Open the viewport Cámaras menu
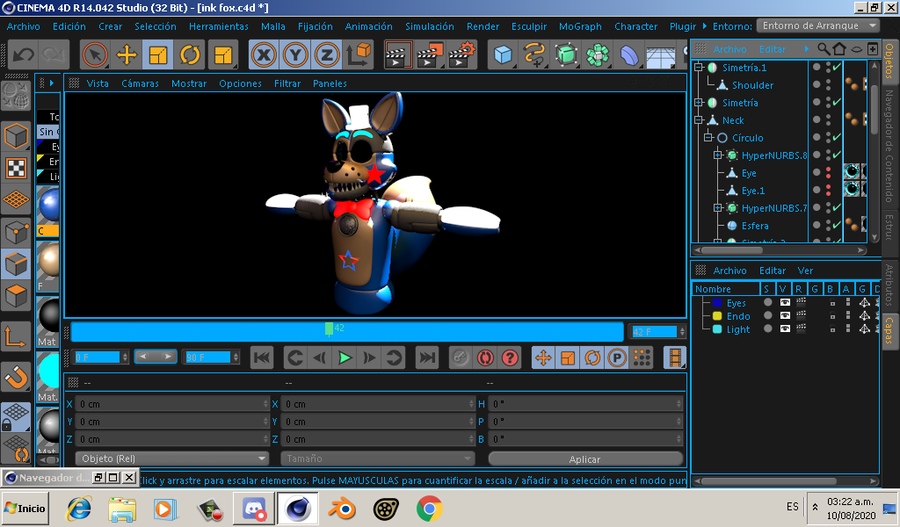Image resolution: width=900 pixels, height=527 pixels. [140, 83]
